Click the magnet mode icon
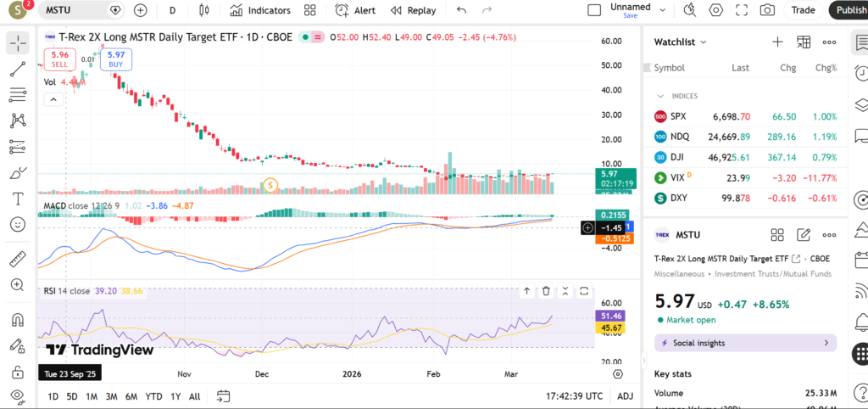The width and height of the screenshot is (868, 409). pyautogui.click(x=18, y=321)
